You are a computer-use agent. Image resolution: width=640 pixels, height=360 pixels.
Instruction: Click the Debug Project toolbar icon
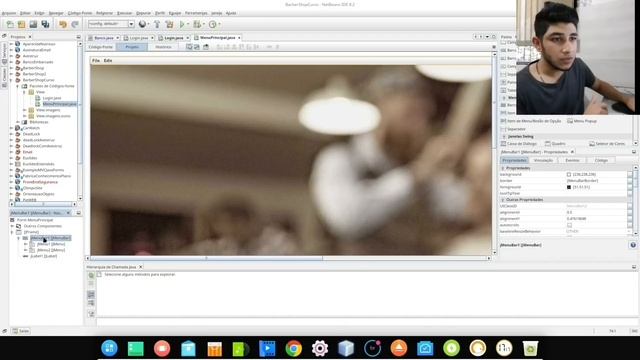(197, 24)
